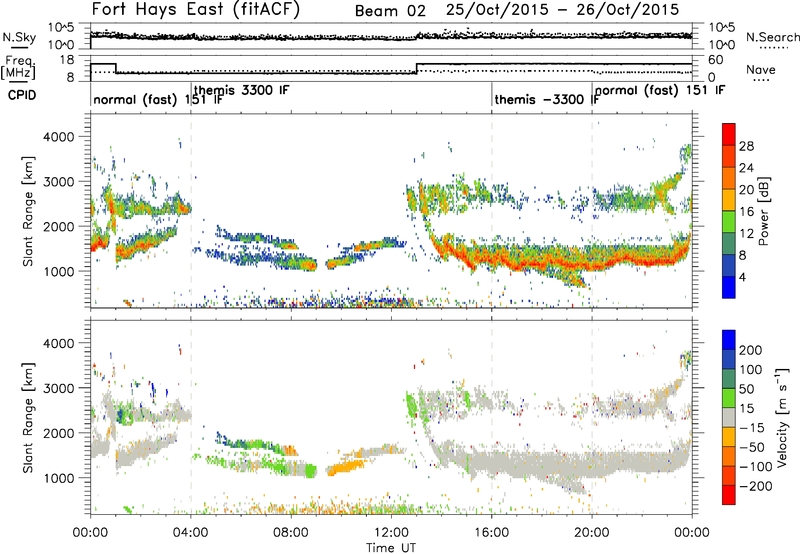Viewport: 800px width, 554px height.
Task: Click the last 'normal (fast) 151 IF' label
Action: point(660,91)
